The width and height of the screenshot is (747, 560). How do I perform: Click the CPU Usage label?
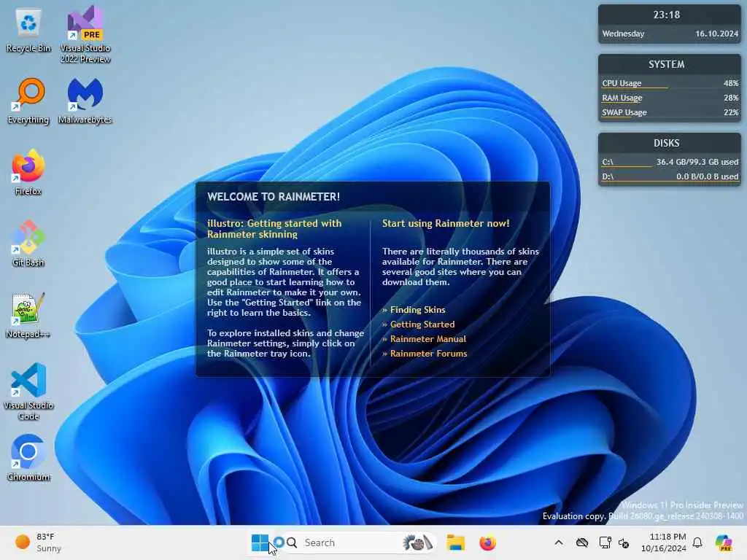[622, 83]
